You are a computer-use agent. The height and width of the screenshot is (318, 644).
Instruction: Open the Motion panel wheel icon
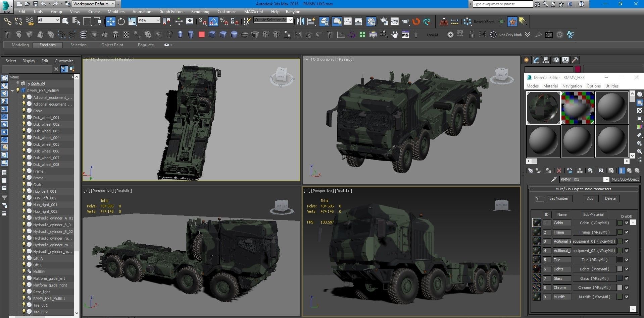coord(556,60)
